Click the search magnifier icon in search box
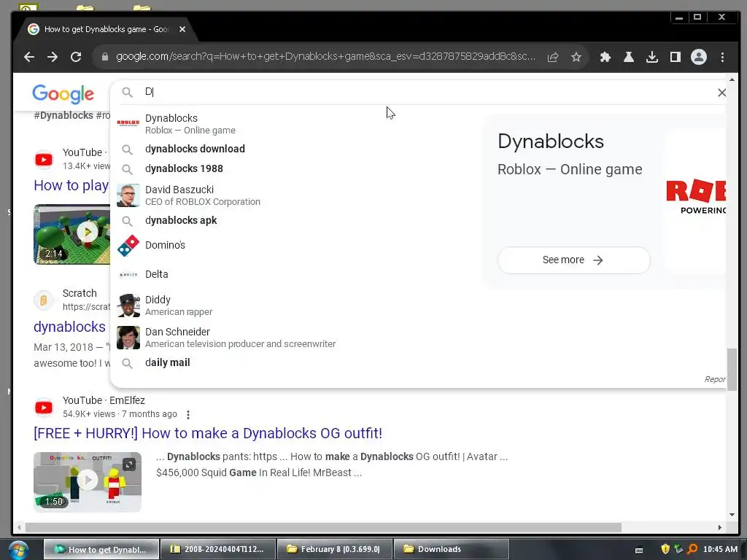747x560 pixels. pyautogui.click(x=127, y=92)
